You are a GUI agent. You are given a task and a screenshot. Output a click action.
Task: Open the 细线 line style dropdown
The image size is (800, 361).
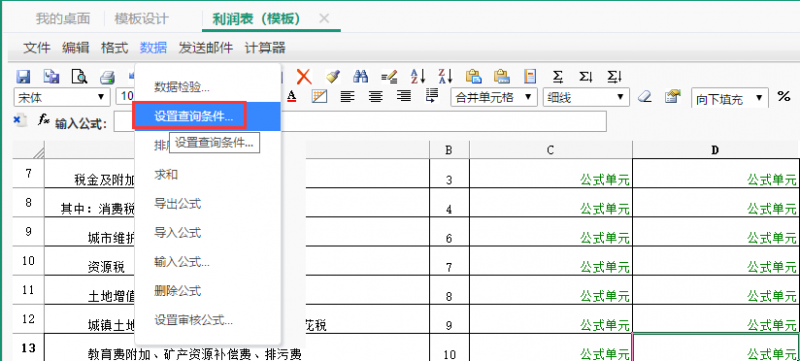point(586,97)
